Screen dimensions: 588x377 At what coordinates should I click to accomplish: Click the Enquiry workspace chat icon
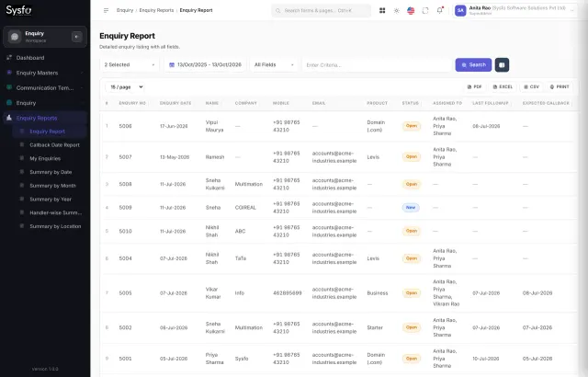point(15,37)
